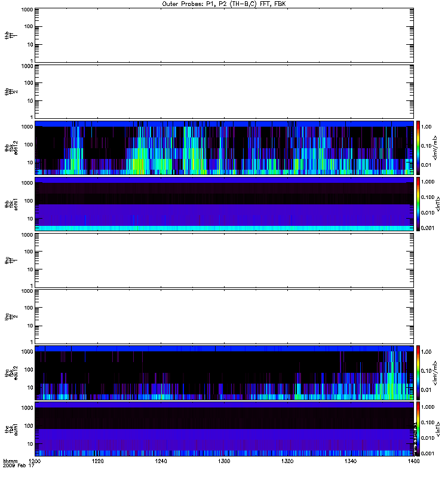The height and width of the screenshot is (478, 448).
Task: Click the "<|mV/m|>" unit label beside thb edc12 color bar
Action: coord(435,148)
